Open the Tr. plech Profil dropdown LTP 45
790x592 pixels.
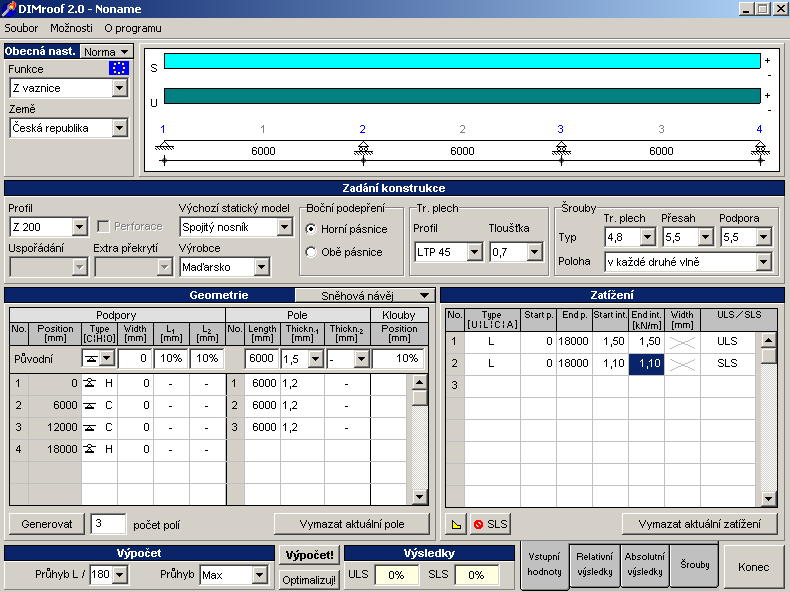(x=475, y=252)
